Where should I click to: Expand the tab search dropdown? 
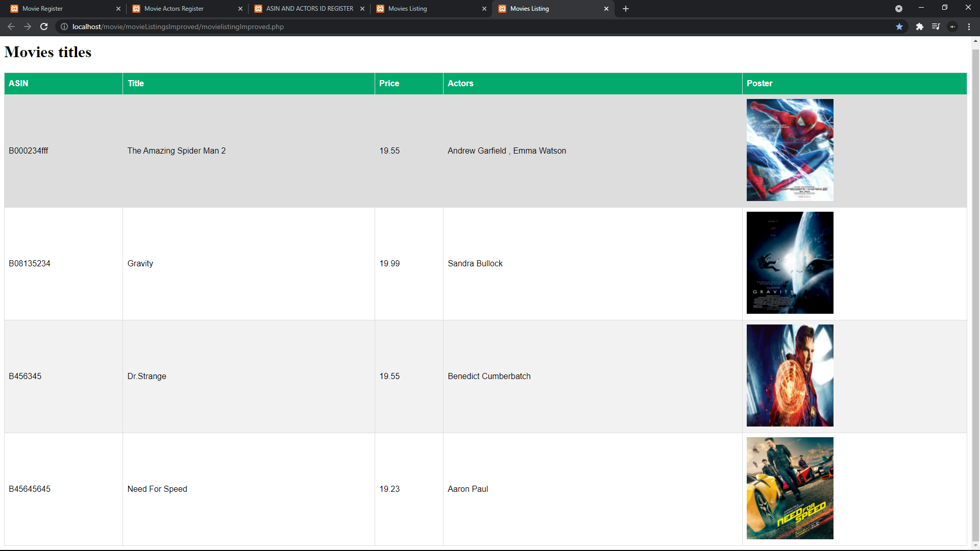(x=899, y=9)
